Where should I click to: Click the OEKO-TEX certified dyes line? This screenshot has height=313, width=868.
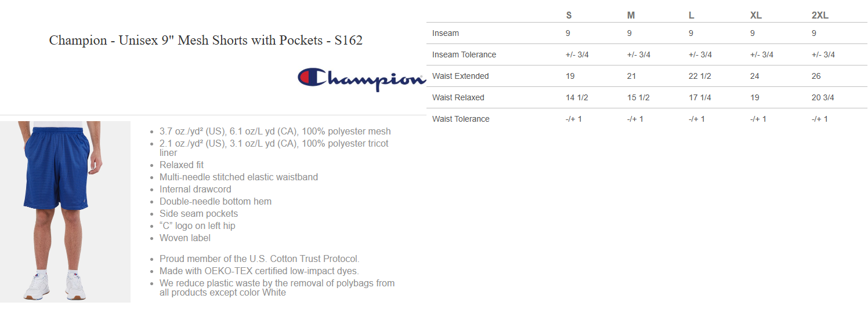259,271
